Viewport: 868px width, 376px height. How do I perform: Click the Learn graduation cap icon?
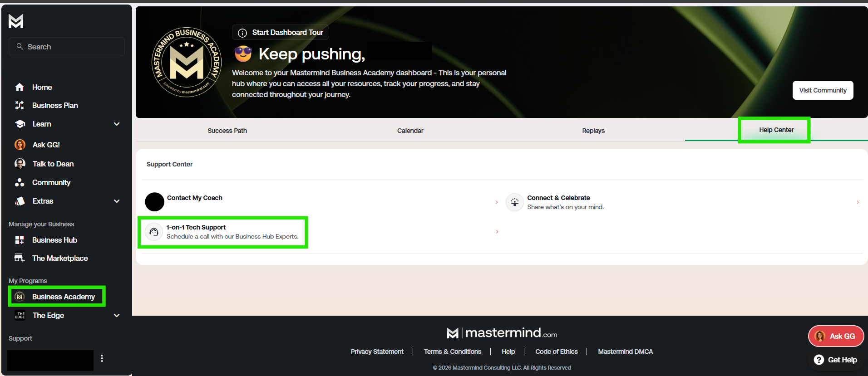click(20, 124)
